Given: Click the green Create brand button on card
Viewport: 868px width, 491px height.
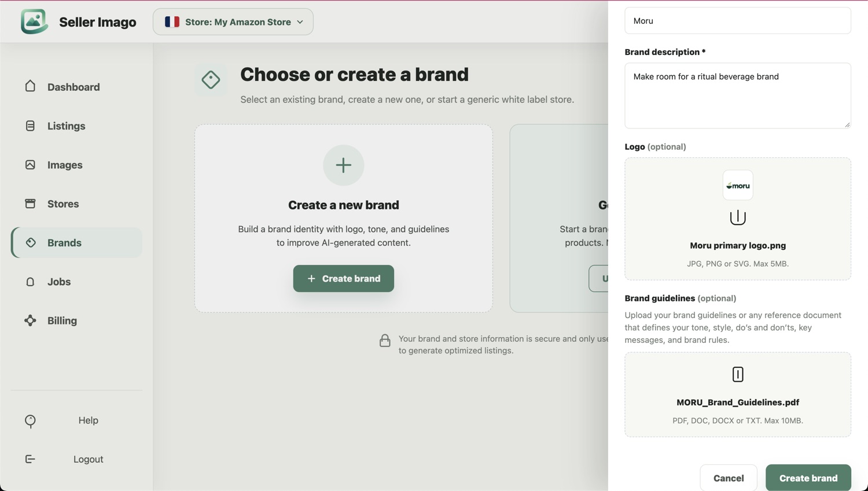Looking at the screenshot, I should coord(344,279).
